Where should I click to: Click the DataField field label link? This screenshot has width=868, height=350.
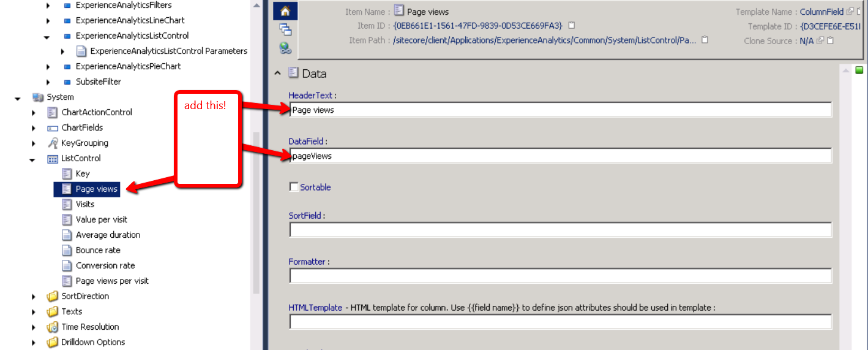click(307, 141)
